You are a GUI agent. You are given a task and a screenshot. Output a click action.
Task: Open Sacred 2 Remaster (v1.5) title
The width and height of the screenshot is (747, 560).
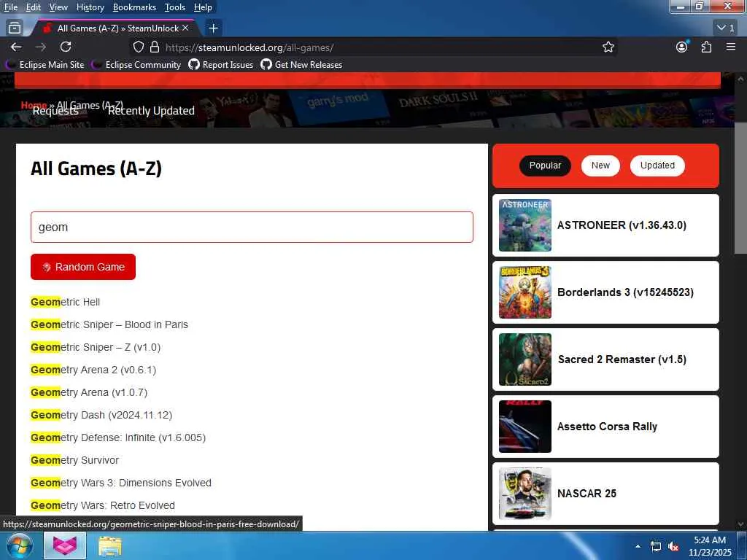[x=622, y=359]
